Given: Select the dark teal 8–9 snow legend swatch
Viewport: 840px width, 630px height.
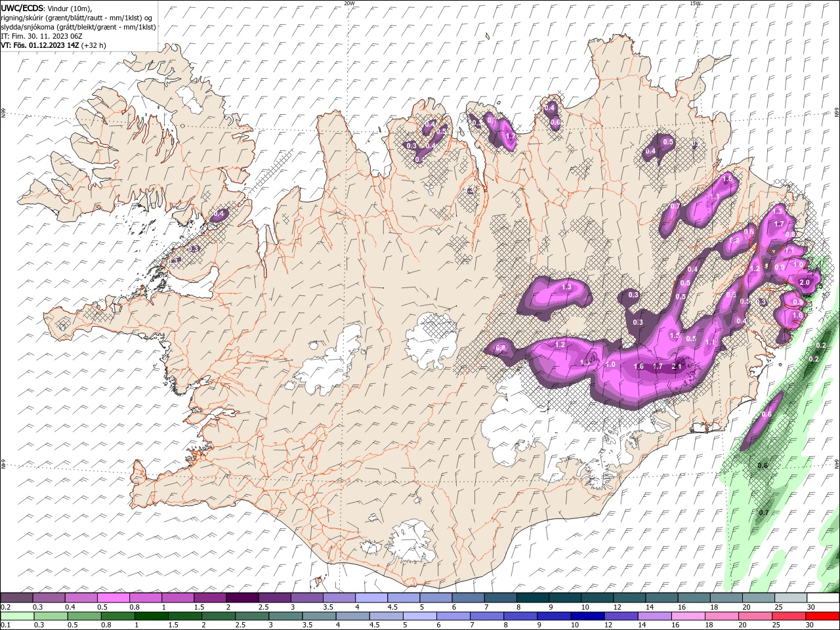Looking at the screenshot, I should pyautogui.click(x=533, y=598).
